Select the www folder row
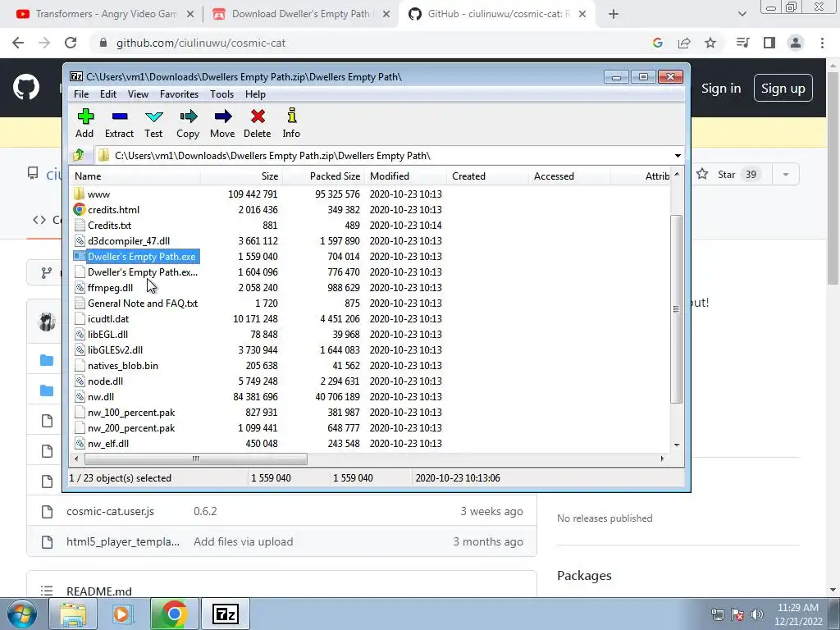Viewport: 840px width, 630px height. (98, 194)
